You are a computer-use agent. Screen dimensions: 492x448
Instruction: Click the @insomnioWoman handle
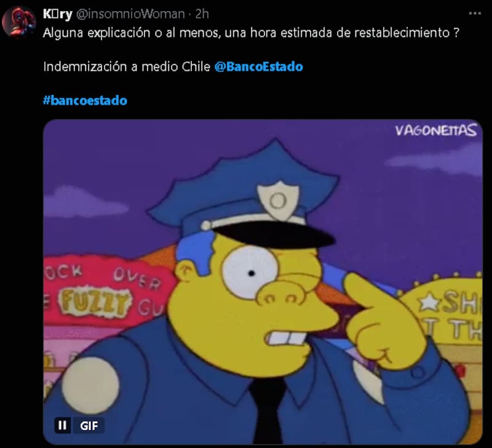[x=130, y=14]
